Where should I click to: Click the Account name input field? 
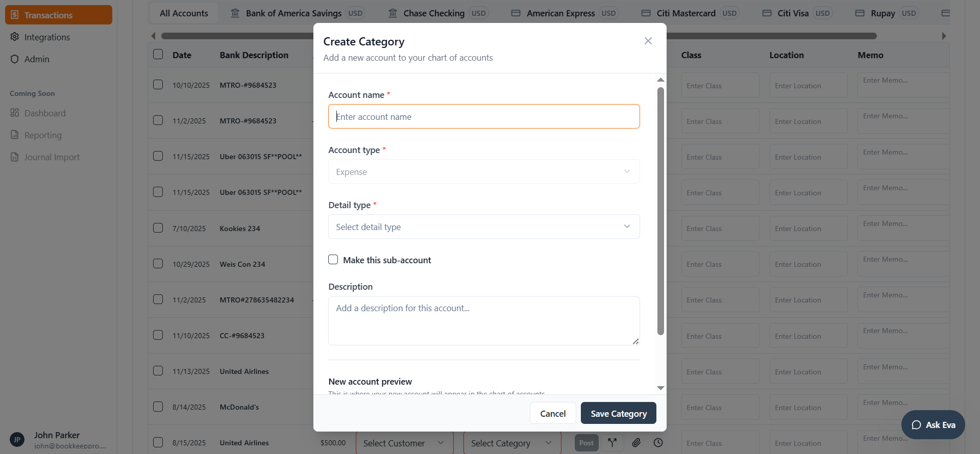click(483, 116)
